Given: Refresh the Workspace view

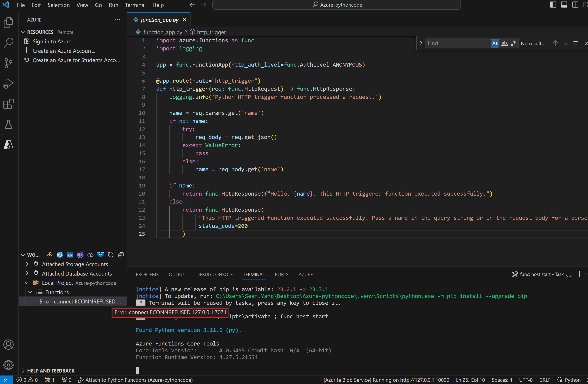Looking at the screenshot, I should [111, 255].
